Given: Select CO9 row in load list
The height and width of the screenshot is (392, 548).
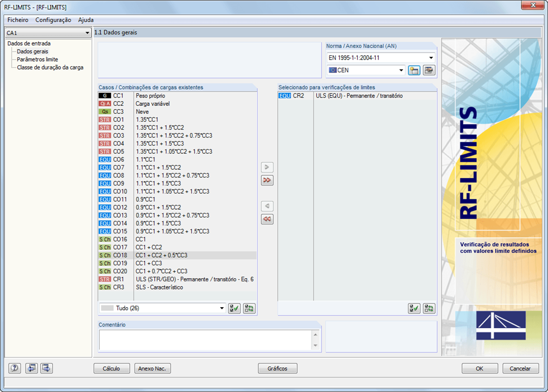Looking at the screenshot, I should (x=177, y=183).
